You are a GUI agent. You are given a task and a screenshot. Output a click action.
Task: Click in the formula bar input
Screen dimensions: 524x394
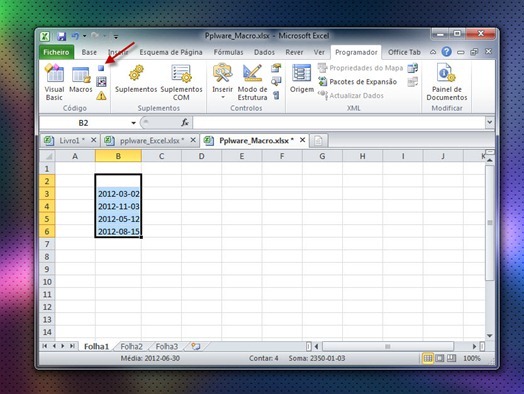coord(339,123)
